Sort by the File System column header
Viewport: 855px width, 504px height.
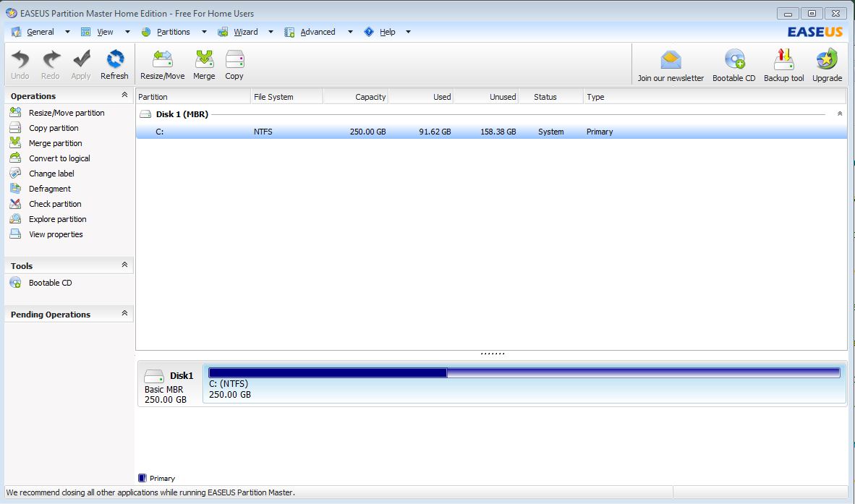287,97
